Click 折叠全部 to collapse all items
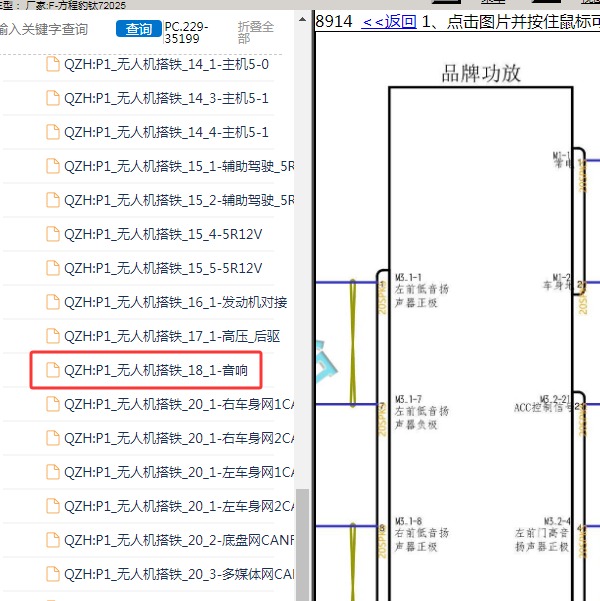Screen dimensions: 600x601 (256, 33)
